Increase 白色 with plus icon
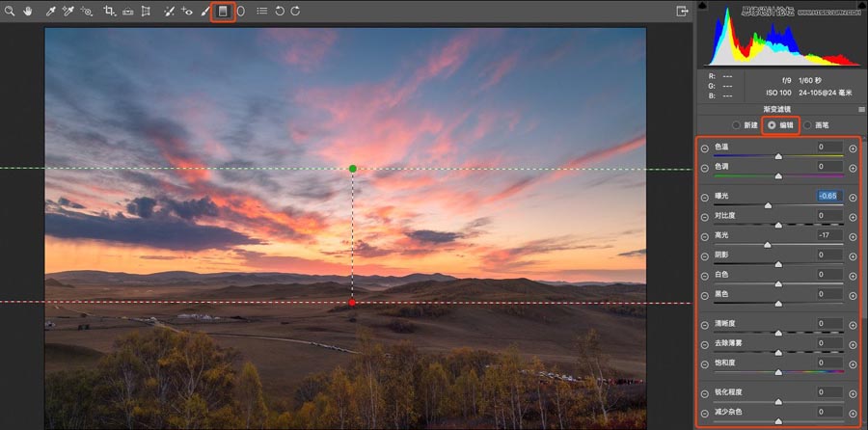This screenshot has height=430, width=868. 853,276
